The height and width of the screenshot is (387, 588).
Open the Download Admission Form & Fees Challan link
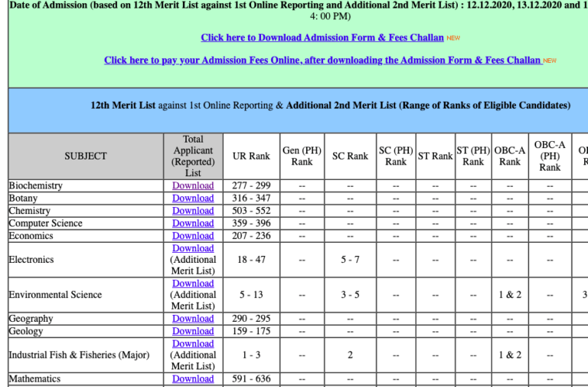pyautogui.click(x=322, y=38)
